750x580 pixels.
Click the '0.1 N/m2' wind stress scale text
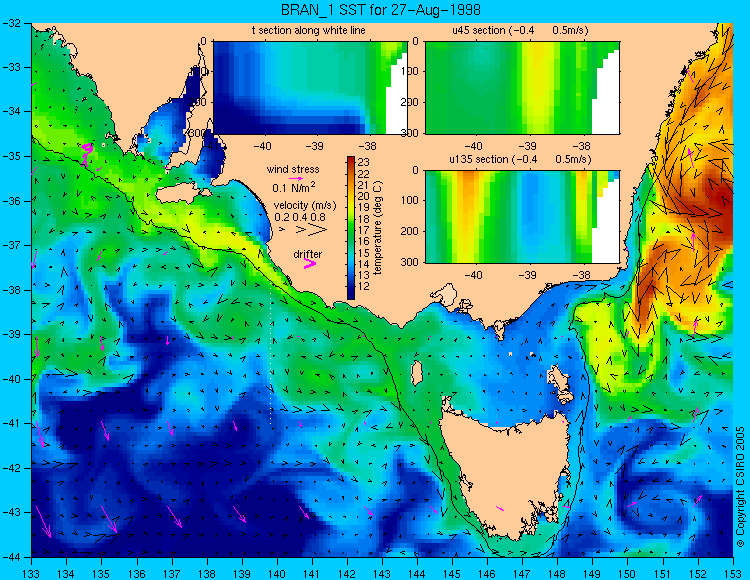click(x=294, y=187)
